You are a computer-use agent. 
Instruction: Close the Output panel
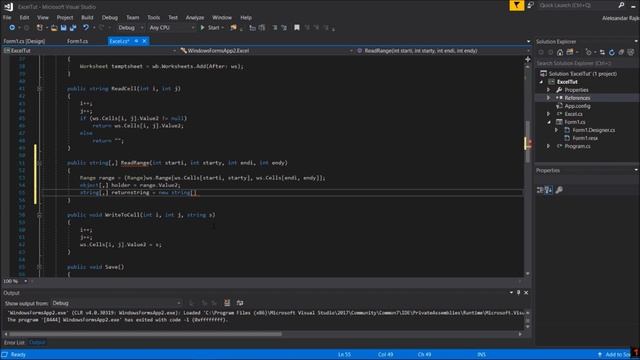coord(526,293)
